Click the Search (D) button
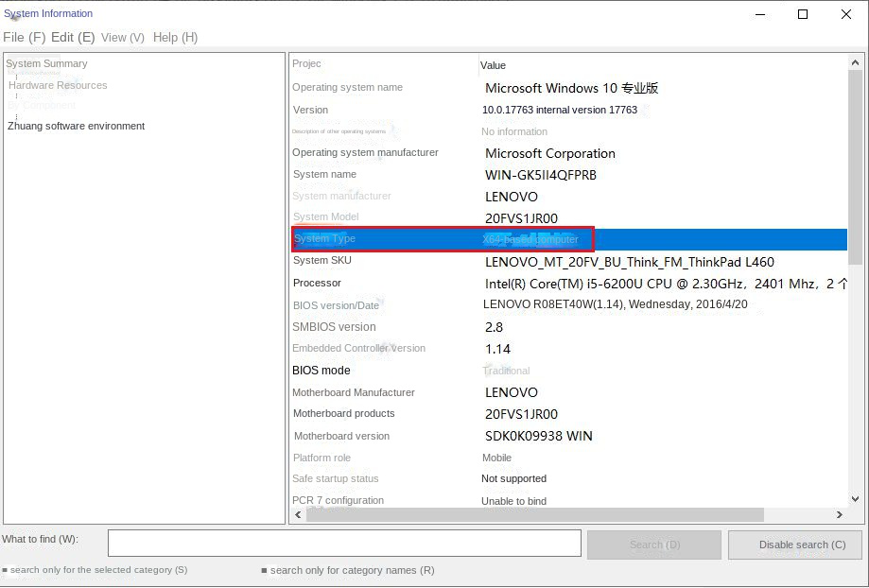 click(653, 544)
